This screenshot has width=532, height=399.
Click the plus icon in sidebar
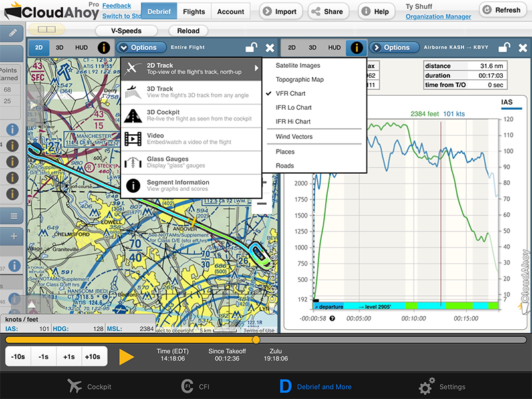point(13,236)
